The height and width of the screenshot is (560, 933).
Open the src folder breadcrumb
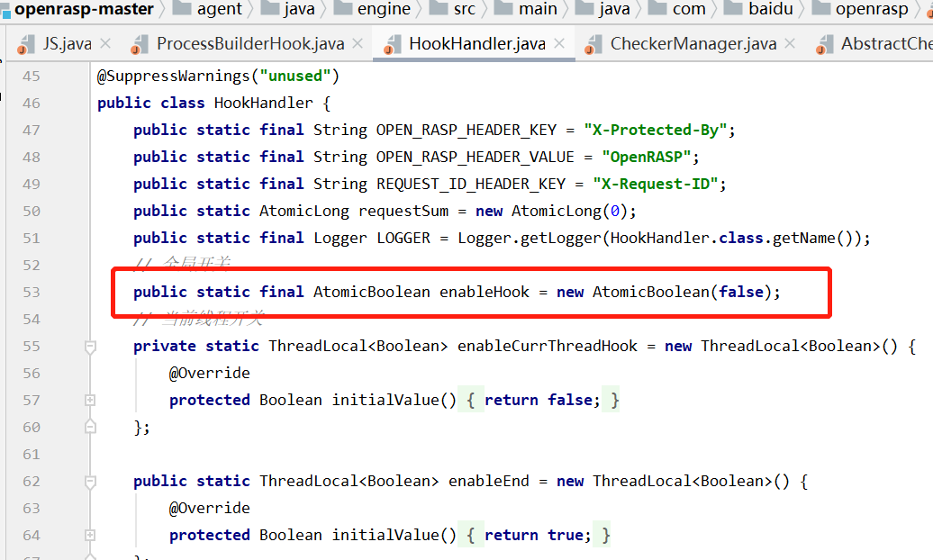click(464, 9)
